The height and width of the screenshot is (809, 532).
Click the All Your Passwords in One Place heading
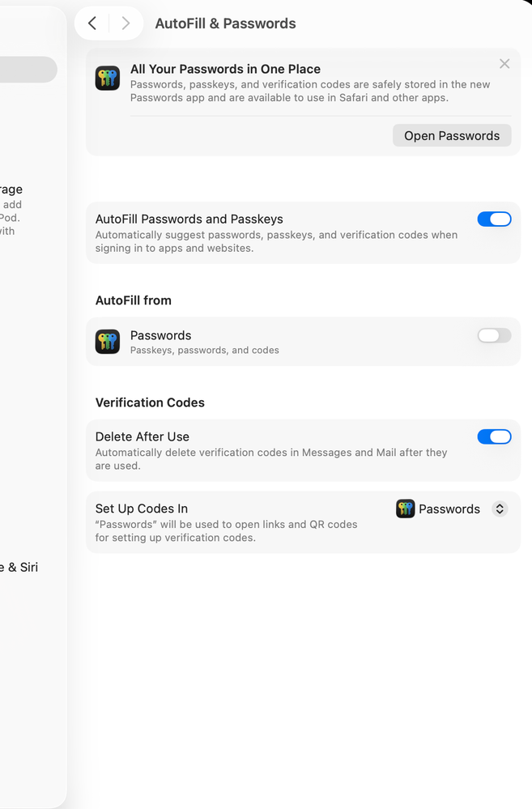tap(225, 69)
